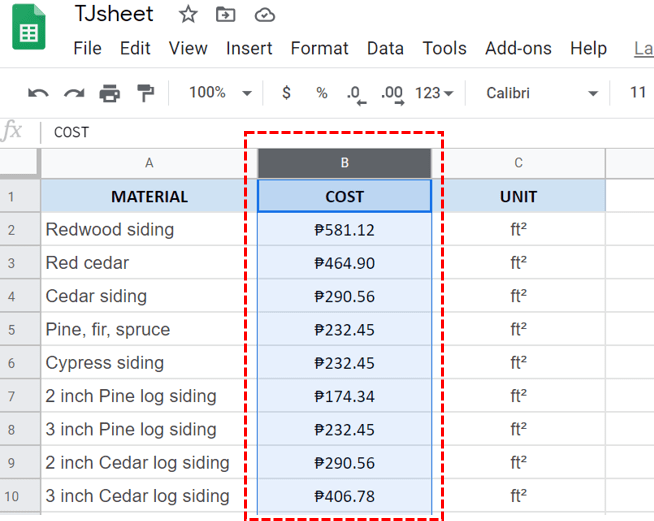Undo the last action
Viewport: 654px width, 521px height.
click(x=38, y=93)
